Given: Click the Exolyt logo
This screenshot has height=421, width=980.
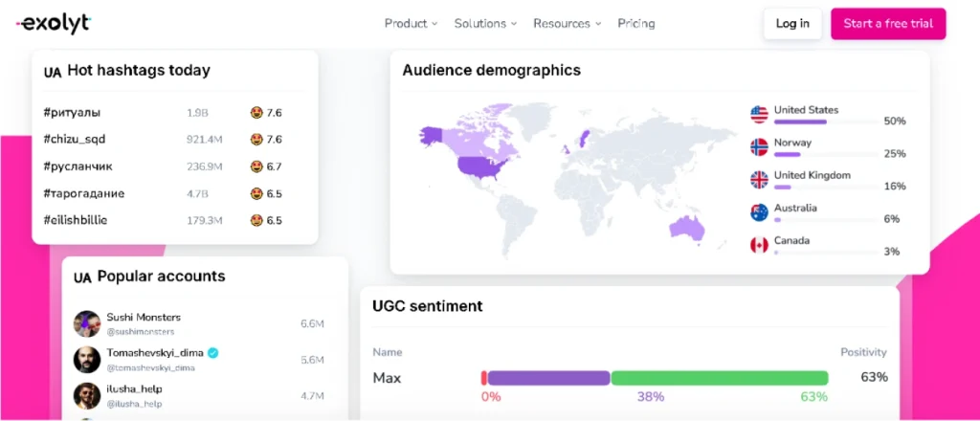Looking at the screenshot, I should [x=54, y=23].
